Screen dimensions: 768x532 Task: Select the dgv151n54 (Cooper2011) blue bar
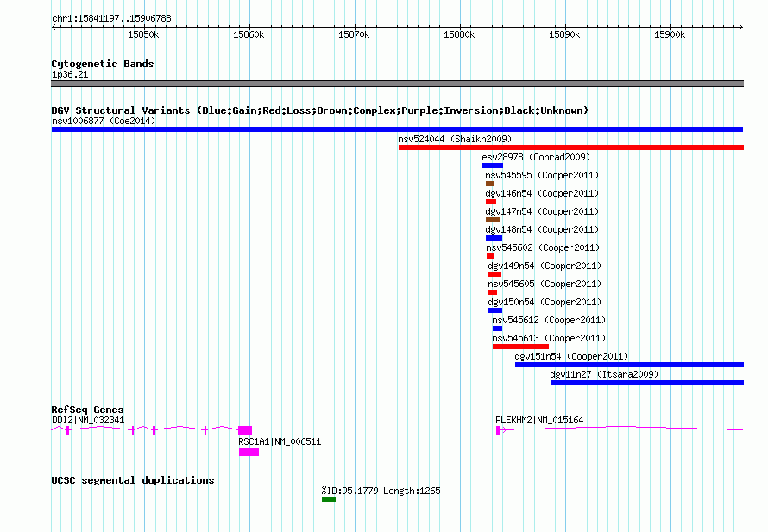tap(629, 365)
